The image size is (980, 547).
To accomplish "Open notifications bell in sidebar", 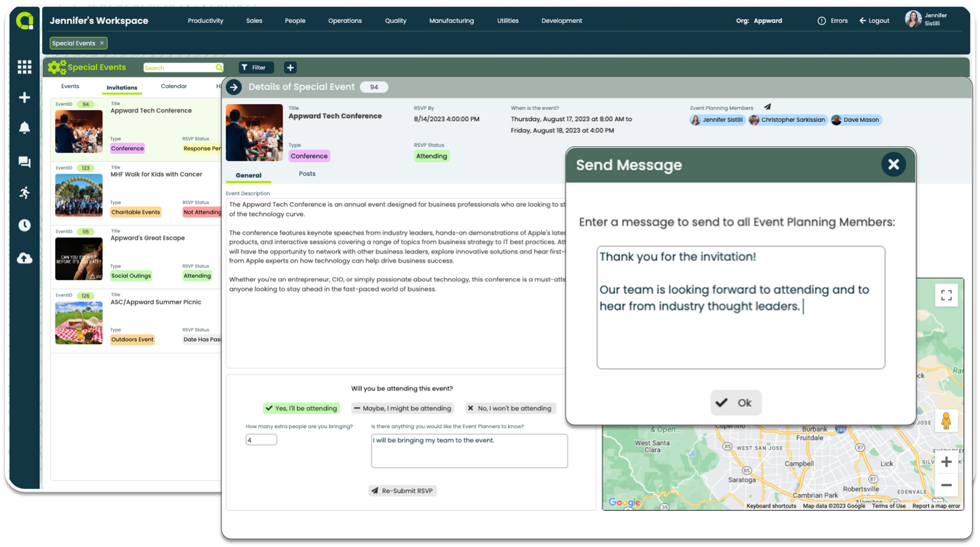I will pos(24,127).
